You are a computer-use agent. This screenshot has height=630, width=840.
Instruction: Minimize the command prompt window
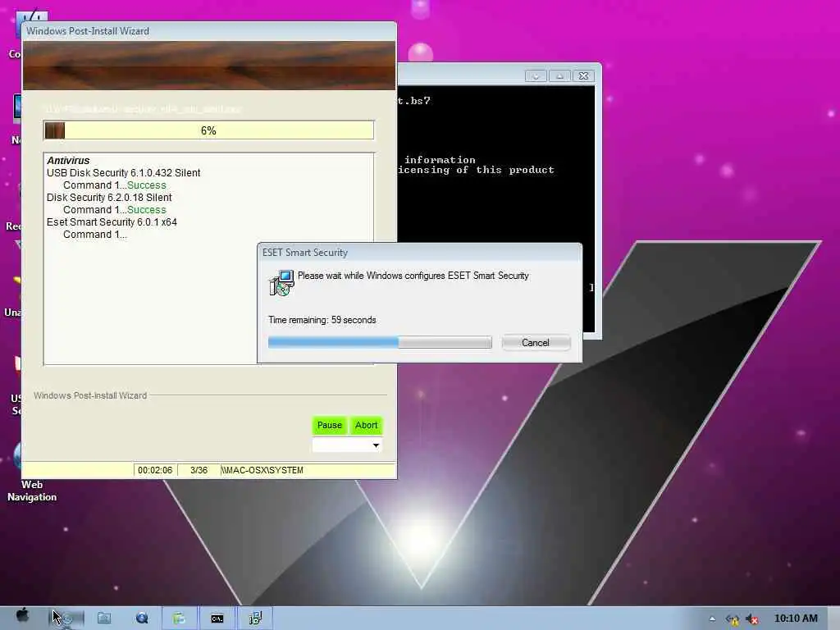click(536, 76)
